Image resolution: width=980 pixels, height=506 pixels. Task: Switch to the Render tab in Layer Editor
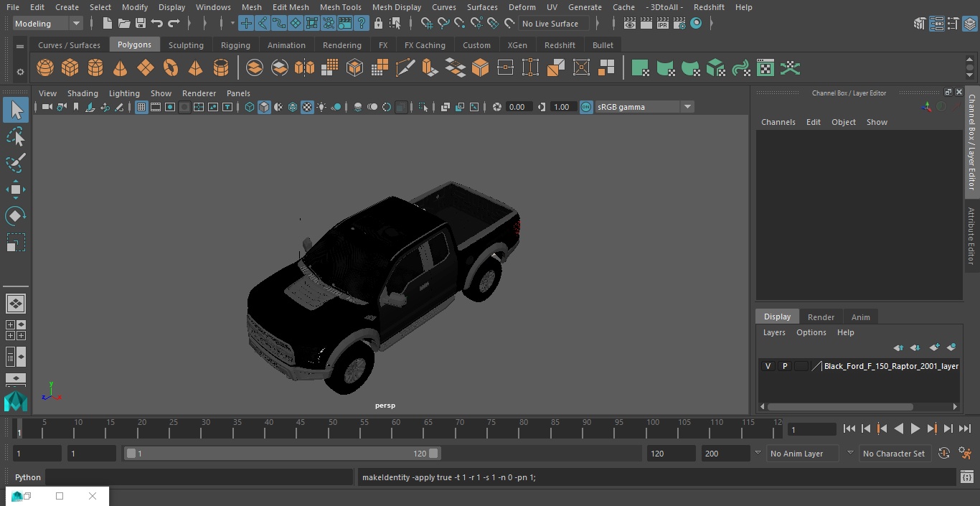821,317
